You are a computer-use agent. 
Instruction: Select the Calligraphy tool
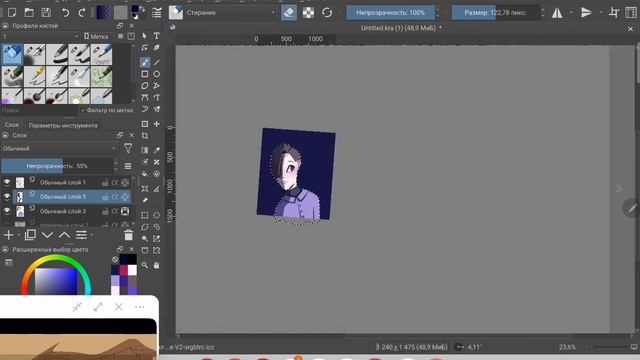pyautogui.click(x=156, y=48)
